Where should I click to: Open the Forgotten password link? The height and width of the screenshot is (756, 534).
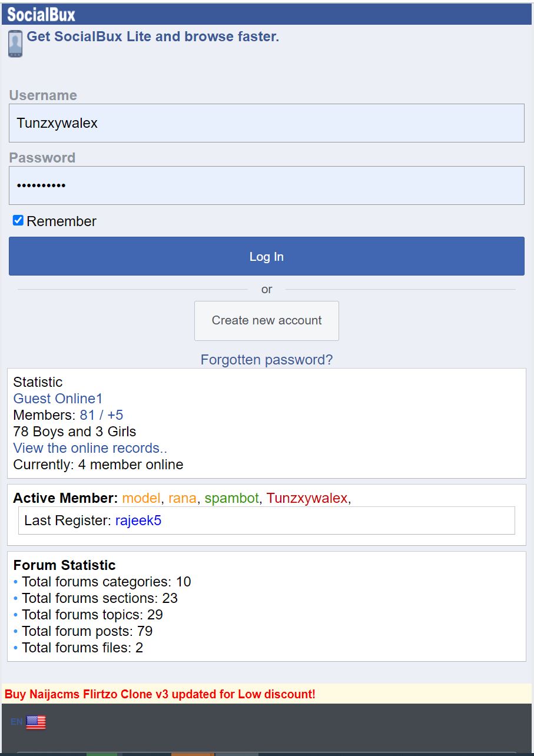pyautogui.click(x=266, y=360)
